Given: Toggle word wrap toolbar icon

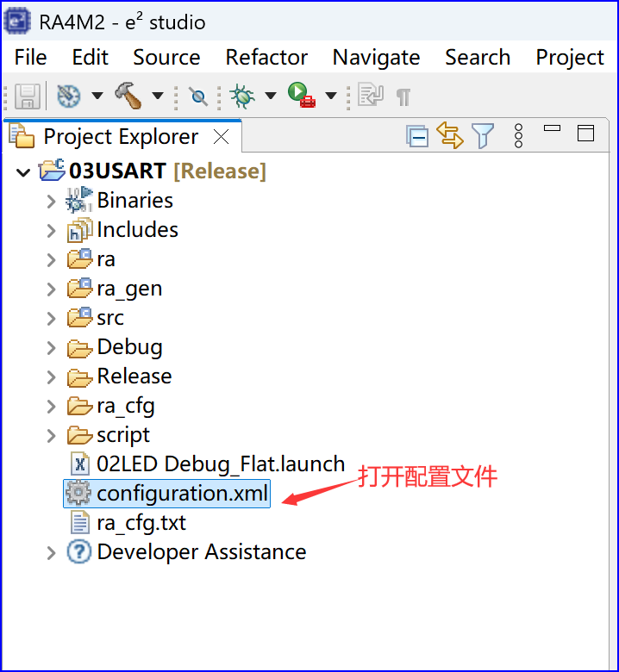Looking at the screenshot, I should point(370,95).
